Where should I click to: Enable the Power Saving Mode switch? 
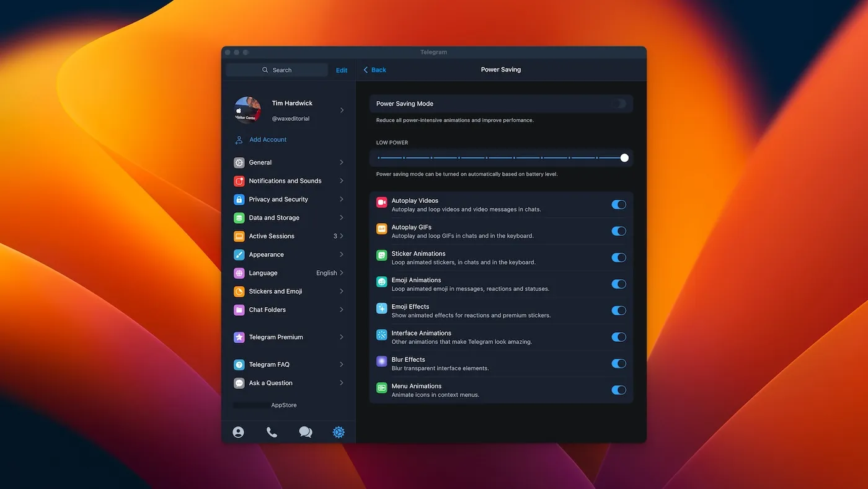click(619, 104)
